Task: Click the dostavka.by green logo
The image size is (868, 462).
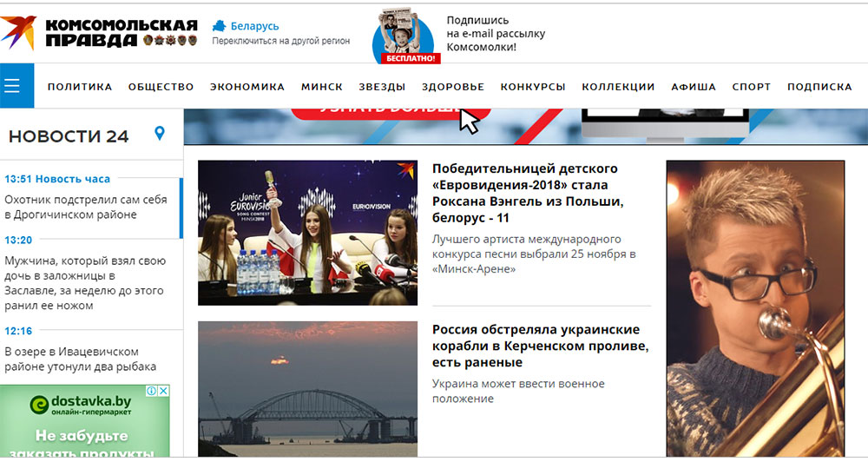Action: [39, 405]
